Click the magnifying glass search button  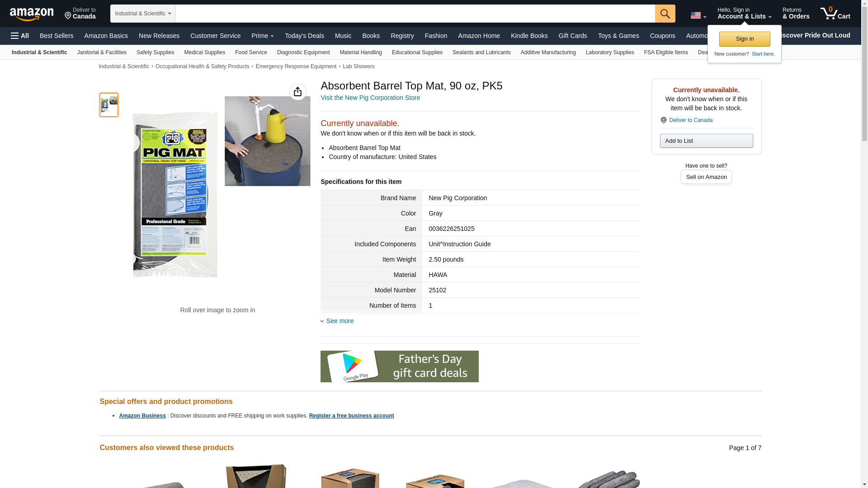tap(665, 14)
